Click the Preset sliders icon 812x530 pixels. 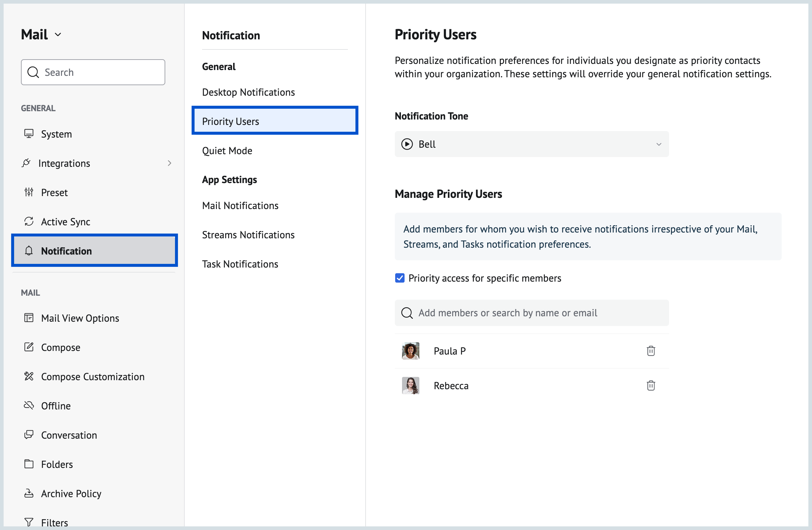29,192
